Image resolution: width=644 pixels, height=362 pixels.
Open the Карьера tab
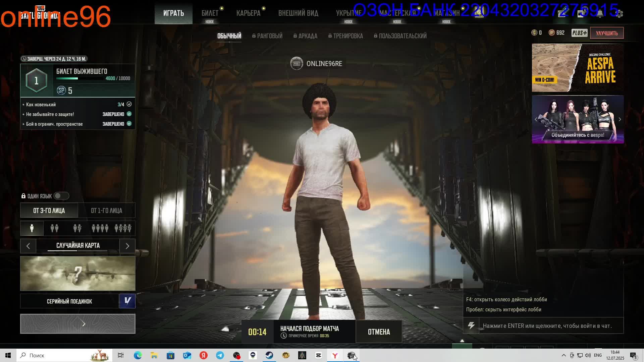248,13
